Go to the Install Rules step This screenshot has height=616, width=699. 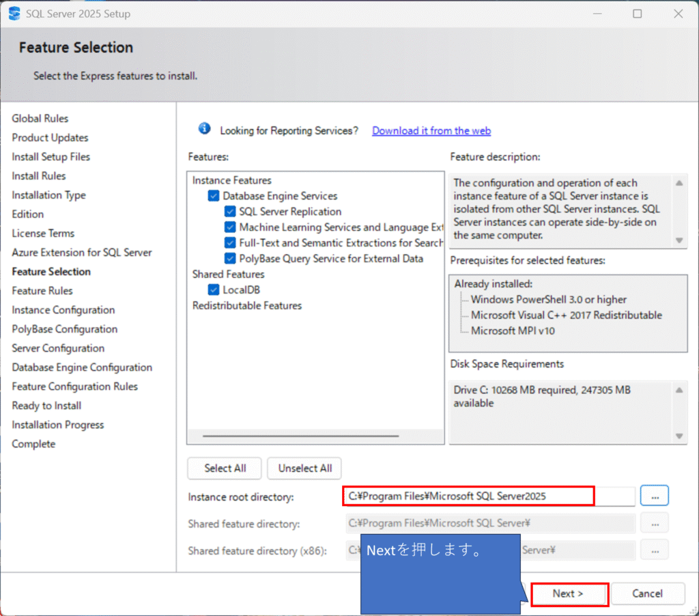39,176
